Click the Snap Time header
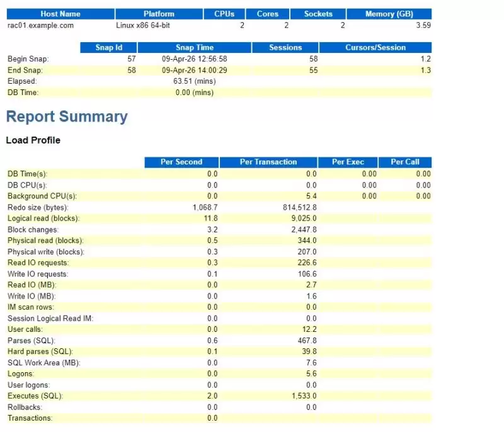Image resolution: width=504 pixels, height=432 pixels. (x=195, y=47)
